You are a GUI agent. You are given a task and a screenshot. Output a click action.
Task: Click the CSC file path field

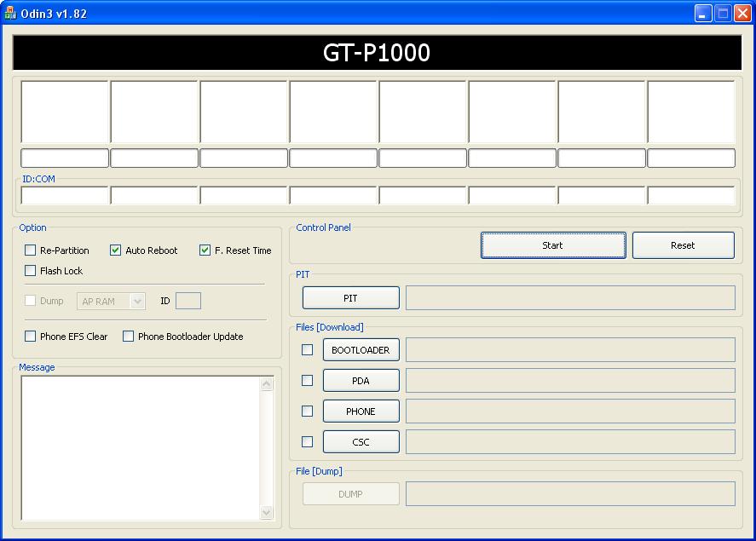pyautogui.click(x=570, y=442)
